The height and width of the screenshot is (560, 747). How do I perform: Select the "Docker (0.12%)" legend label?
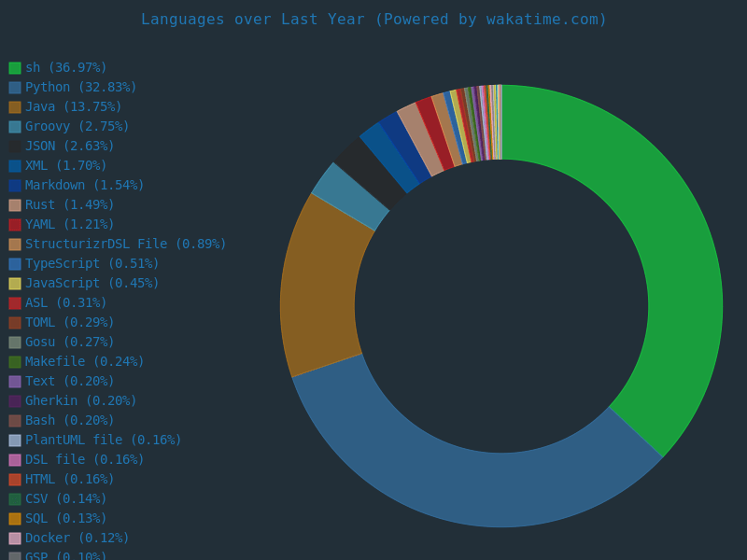click(x=77, y=539)
